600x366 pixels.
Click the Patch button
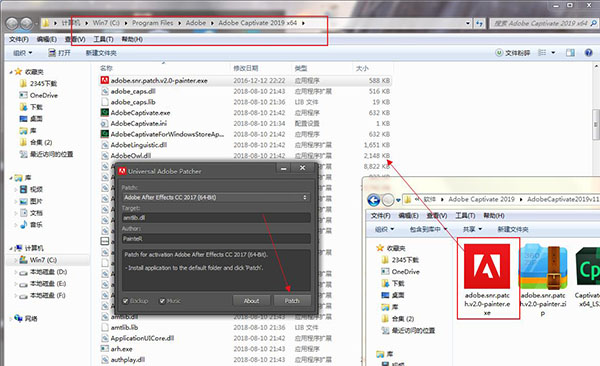292,301
